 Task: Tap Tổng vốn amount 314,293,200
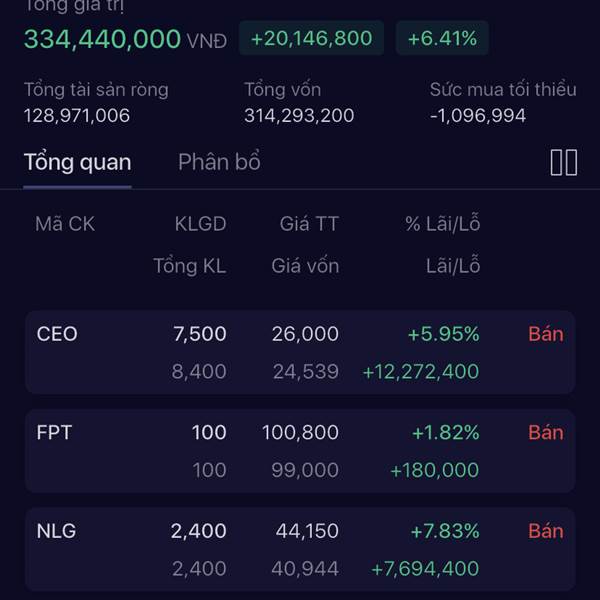299,116
